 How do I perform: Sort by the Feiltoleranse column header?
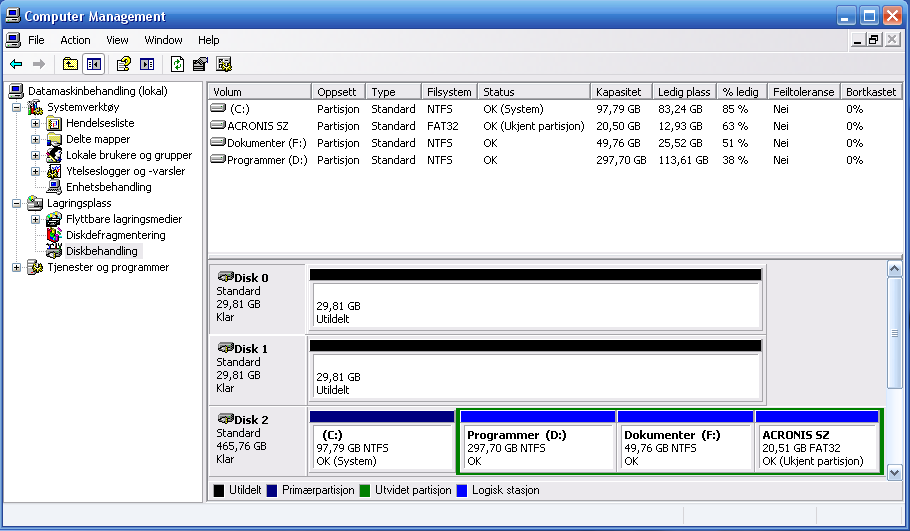click(x=804, y=92)
